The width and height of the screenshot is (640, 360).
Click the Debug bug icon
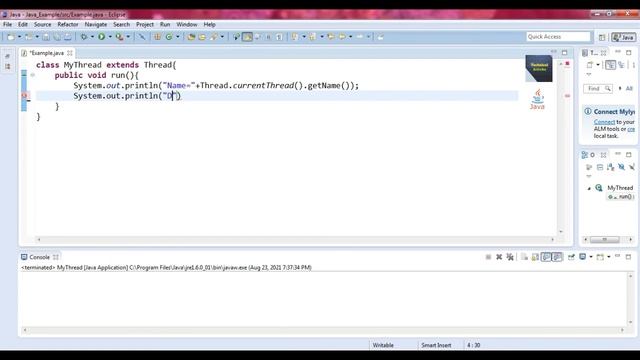click(x=84, y=37)
